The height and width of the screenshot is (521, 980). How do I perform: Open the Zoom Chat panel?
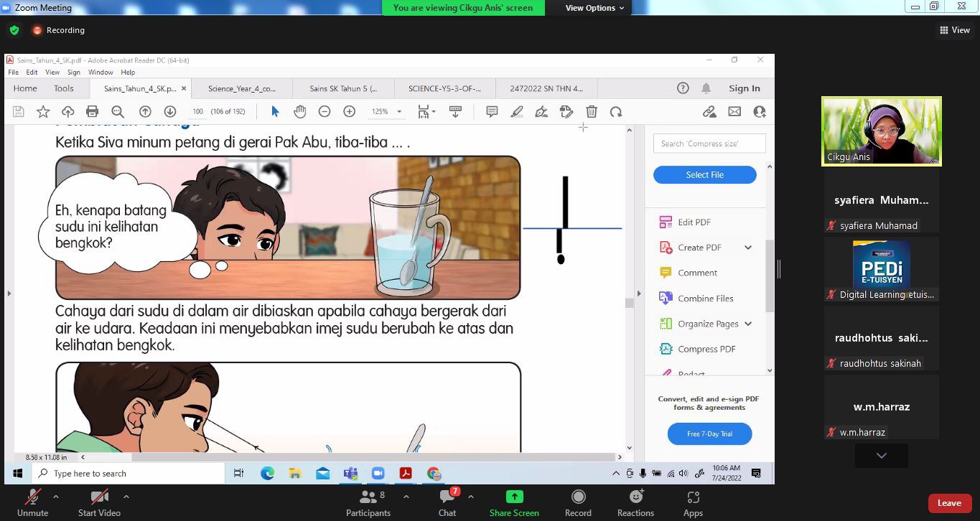(x=447, y=502)
